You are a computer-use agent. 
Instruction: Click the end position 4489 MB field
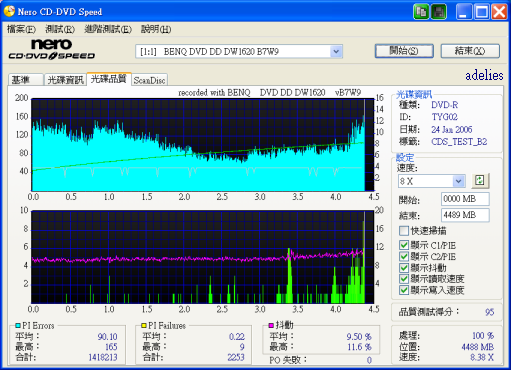pos(465,215)
